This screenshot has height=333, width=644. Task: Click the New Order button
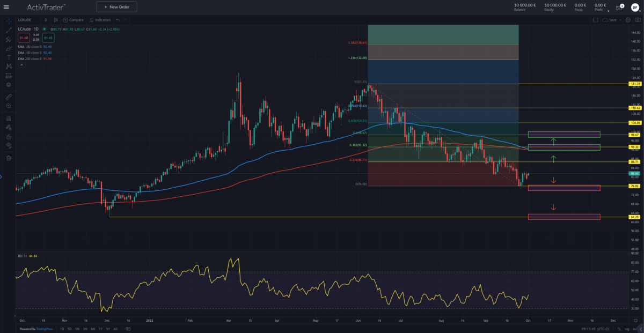(116, 7)
